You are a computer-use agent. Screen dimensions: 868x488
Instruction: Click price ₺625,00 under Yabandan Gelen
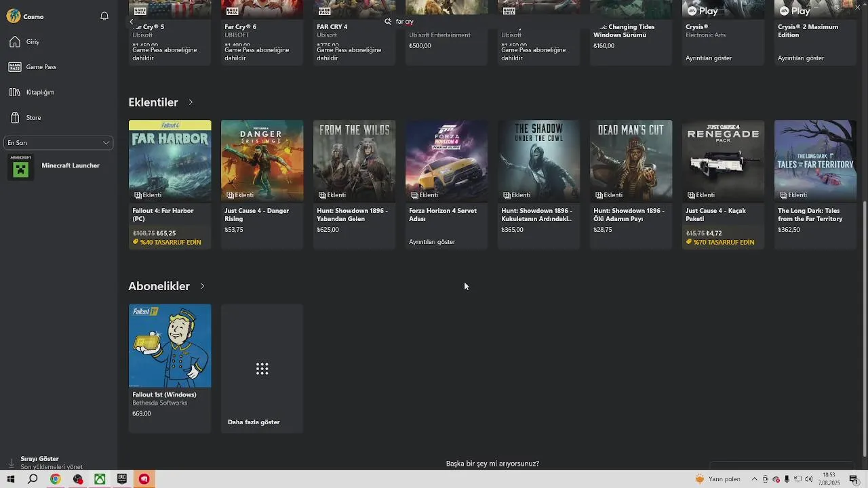[328, 230]
